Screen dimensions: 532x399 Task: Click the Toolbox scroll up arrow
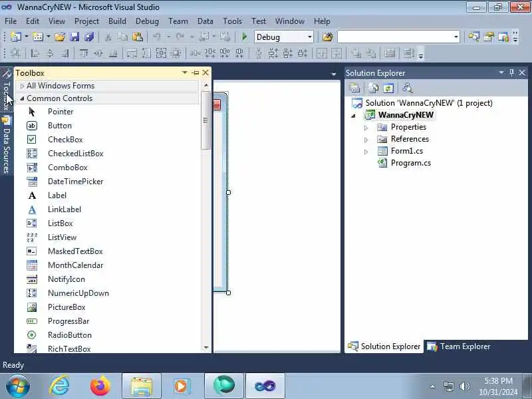click(206, 85)
